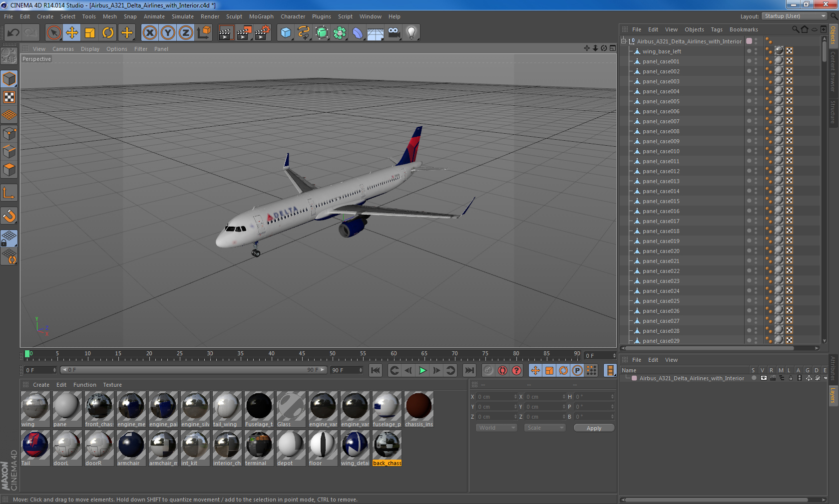This screenshot has height=504, width=839.
Task: Render the active view
Action: [226, 33]
